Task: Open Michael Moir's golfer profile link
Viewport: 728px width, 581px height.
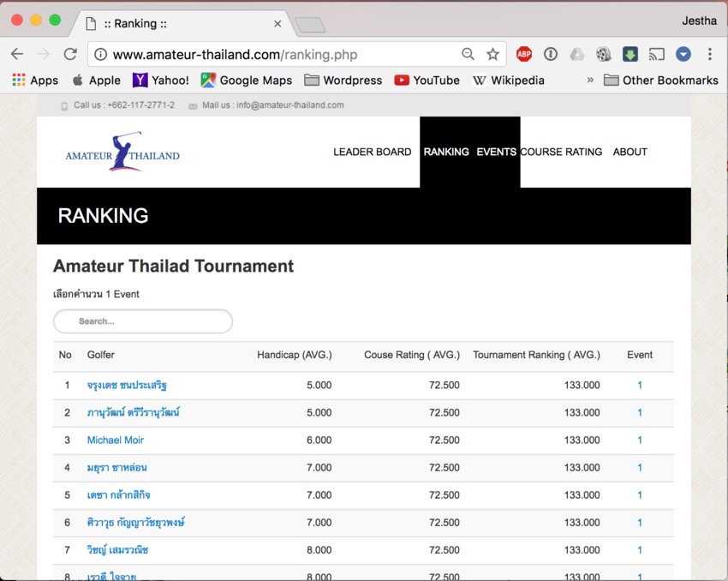Action: (x=115, y=440)
